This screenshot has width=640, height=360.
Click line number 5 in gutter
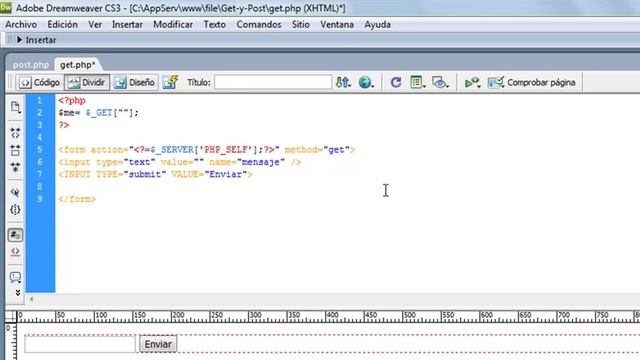point(40,150)
